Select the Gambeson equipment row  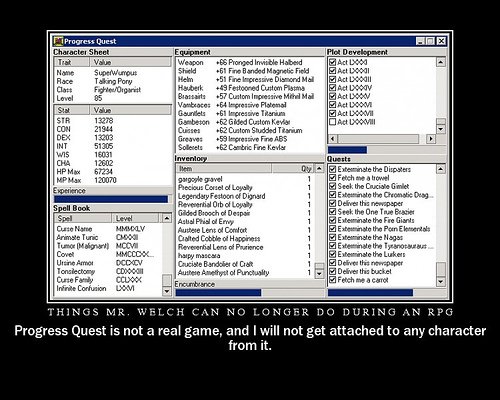point(249,122)
